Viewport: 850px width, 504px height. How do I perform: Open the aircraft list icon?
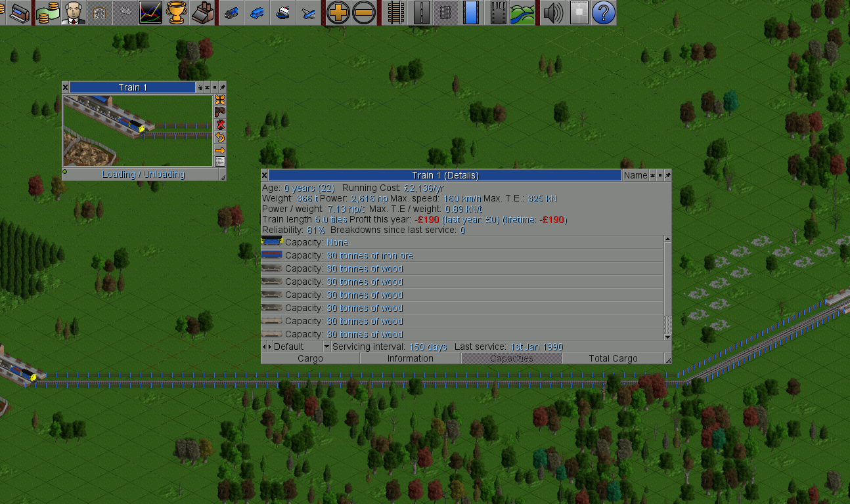coord(308,12)
